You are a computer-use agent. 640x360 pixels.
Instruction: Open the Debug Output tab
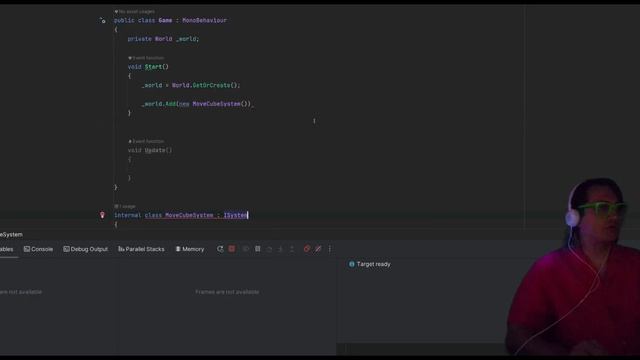pos(85,249)
